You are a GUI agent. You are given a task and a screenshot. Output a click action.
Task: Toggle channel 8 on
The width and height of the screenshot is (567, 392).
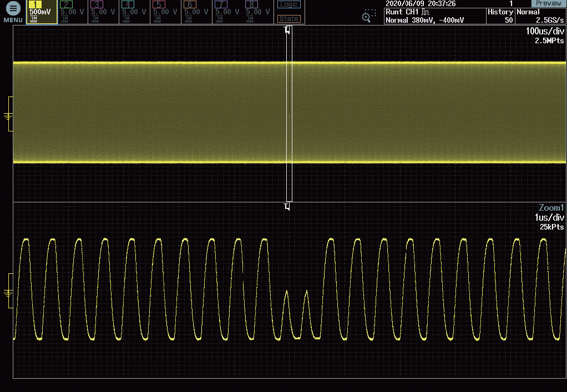click(258, 12)
